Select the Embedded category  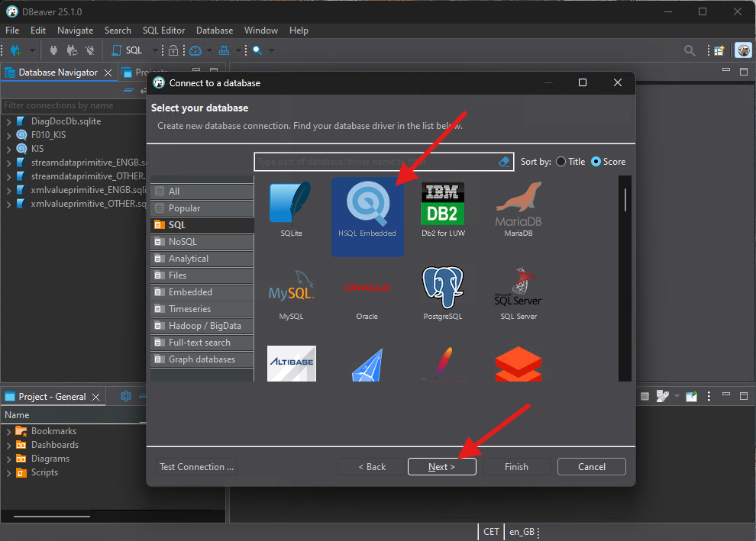(x=202, y=292)
